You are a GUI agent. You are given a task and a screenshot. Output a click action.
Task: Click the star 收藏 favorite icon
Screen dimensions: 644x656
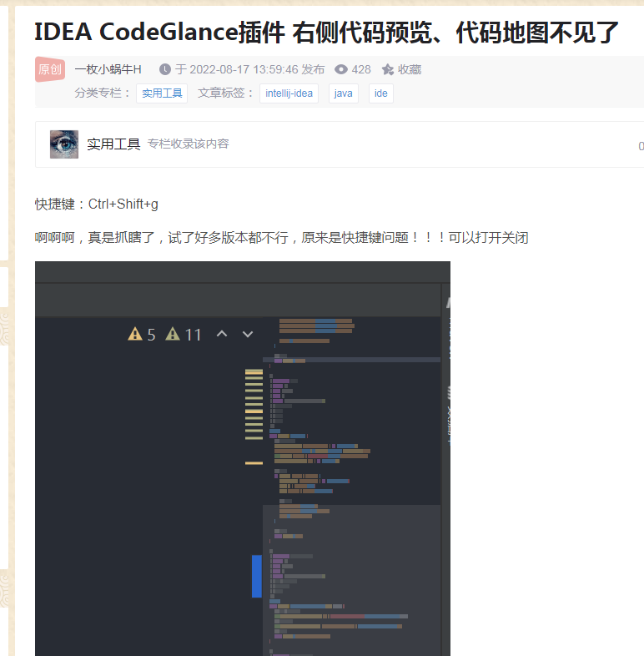pos(388,69)
